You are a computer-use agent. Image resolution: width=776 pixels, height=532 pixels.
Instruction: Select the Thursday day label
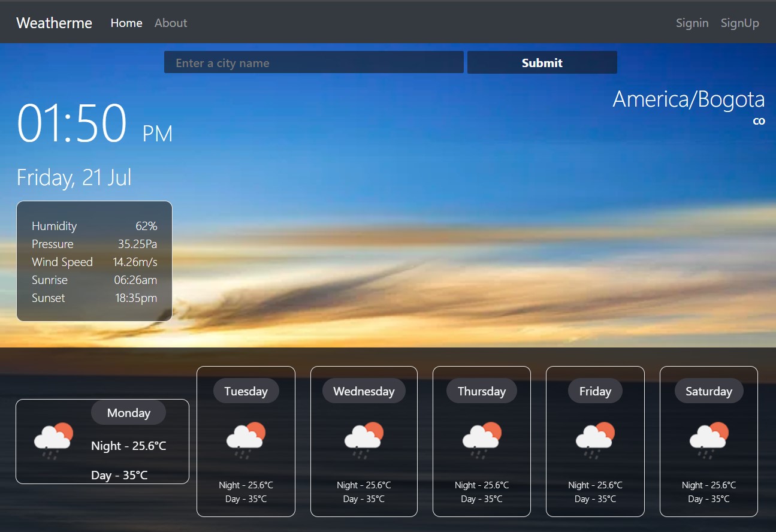click(482, 391)
